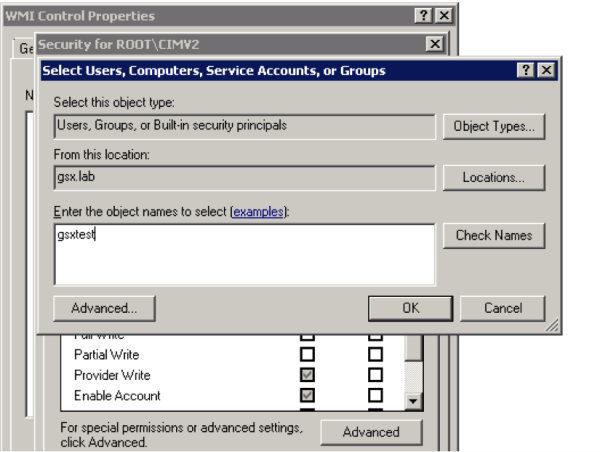Open the Advanced... search options
This screenshot has width=600, height=452.
104,308
